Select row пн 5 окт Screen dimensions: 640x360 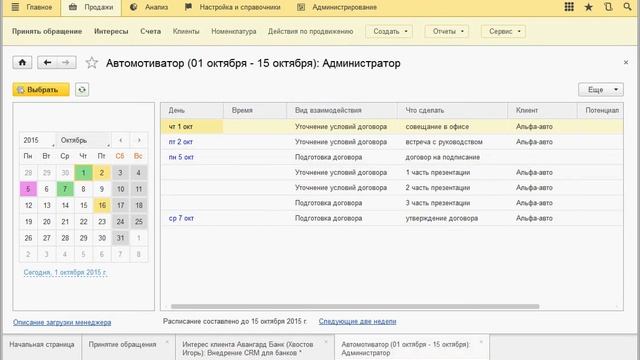point(392,157)
